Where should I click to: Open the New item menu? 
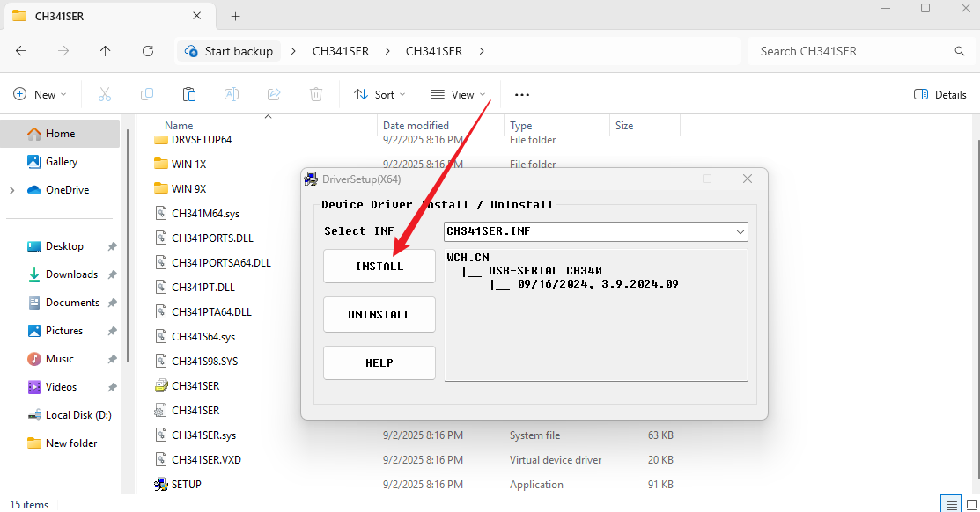pyautogui.click(x=40, y=94)
